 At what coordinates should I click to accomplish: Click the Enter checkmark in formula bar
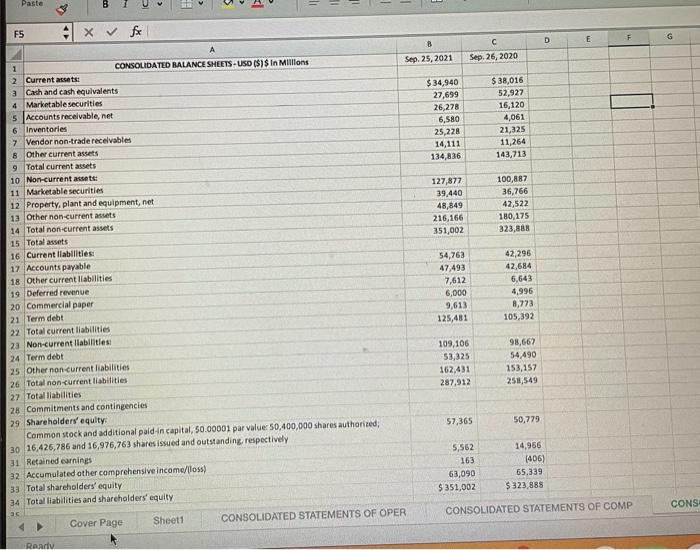coord(111,32)
